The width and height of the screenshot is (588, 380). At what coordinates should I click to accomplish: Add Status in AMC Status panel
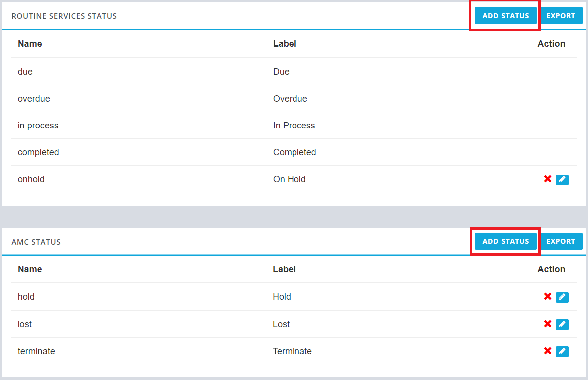point(505,241)
